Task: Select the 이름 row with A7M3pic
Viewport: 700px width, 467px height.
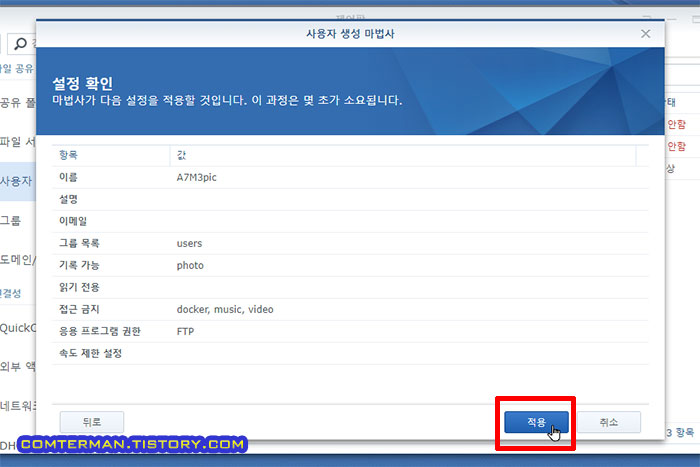Action: (x=350, y=177)
